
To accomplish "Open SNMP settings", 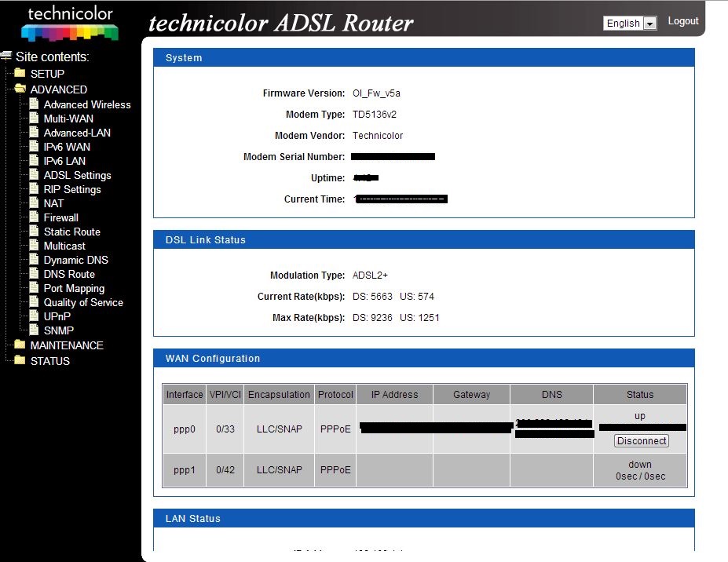I will tap(58, 331).
